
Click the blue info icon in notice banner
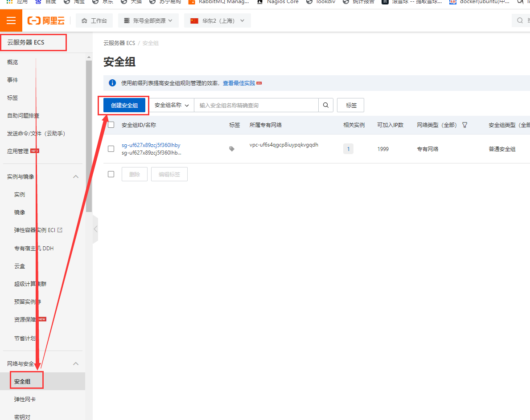tap(112, 83)
